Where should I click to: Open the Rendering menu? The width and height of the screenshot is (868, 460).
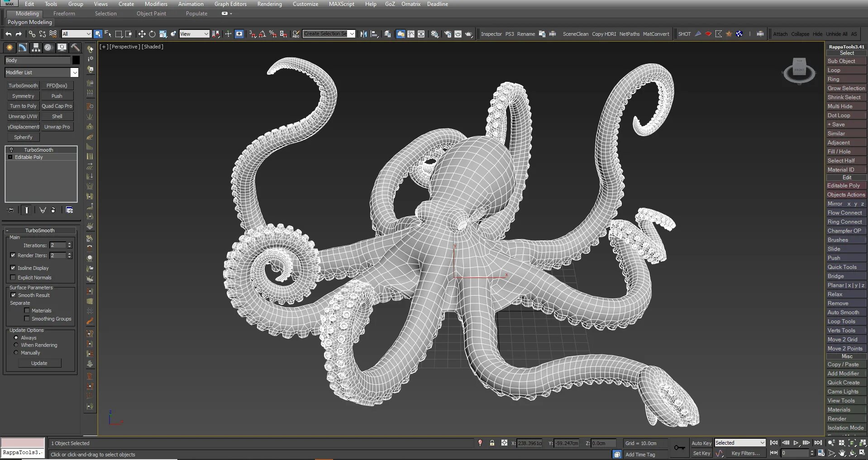tap(269, 4)
